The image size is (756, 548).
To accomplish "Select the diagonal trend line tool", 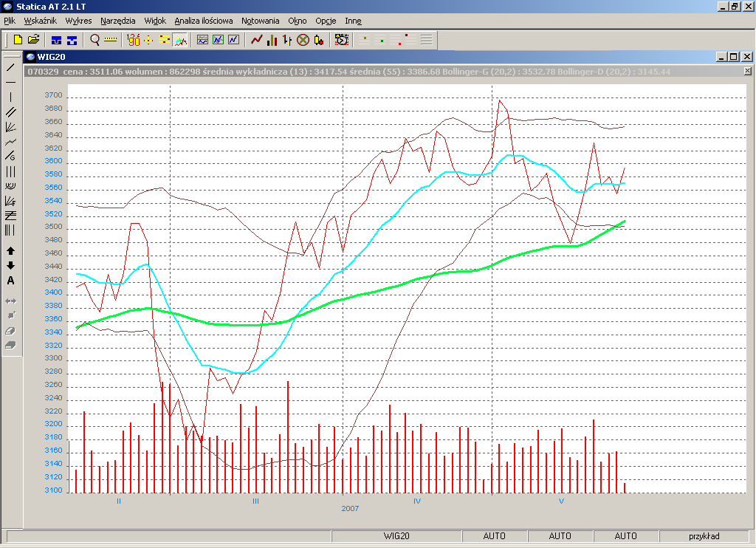I will click(10, 67).
